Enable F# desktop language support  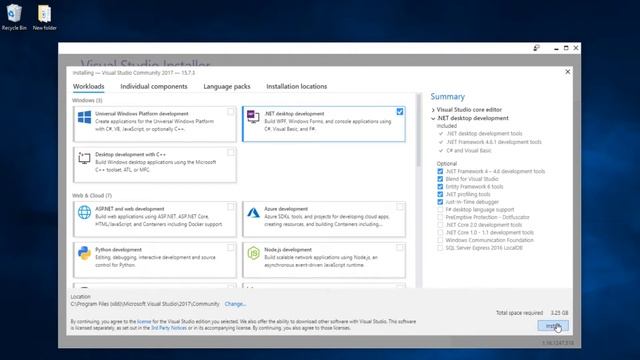(440, 210)
